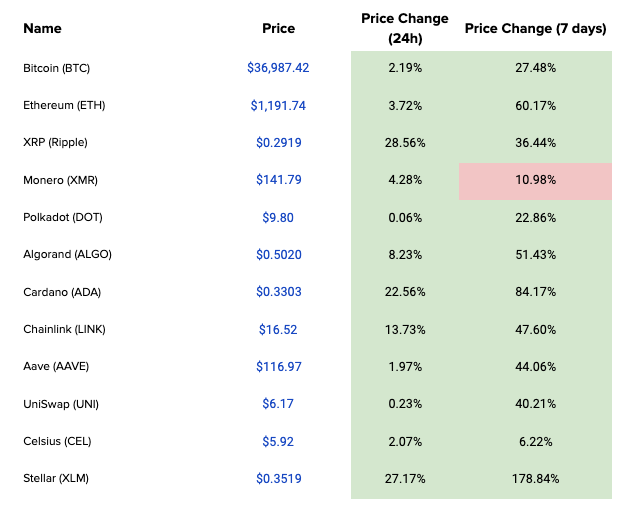Viewport: 631px width, 531px height.
Task: Open the Algorand price $0.5020 link
Action: coord(278,254)
